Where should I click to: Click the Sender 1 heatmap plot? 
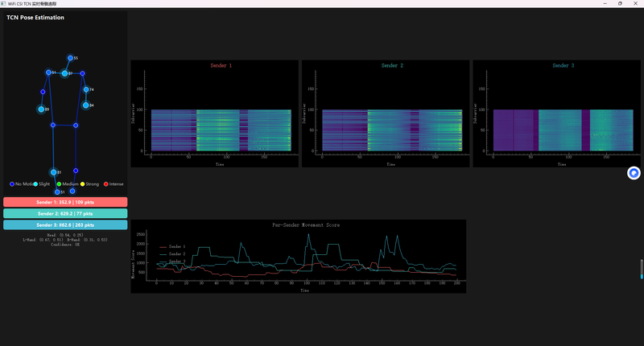[x=214, y=113]
